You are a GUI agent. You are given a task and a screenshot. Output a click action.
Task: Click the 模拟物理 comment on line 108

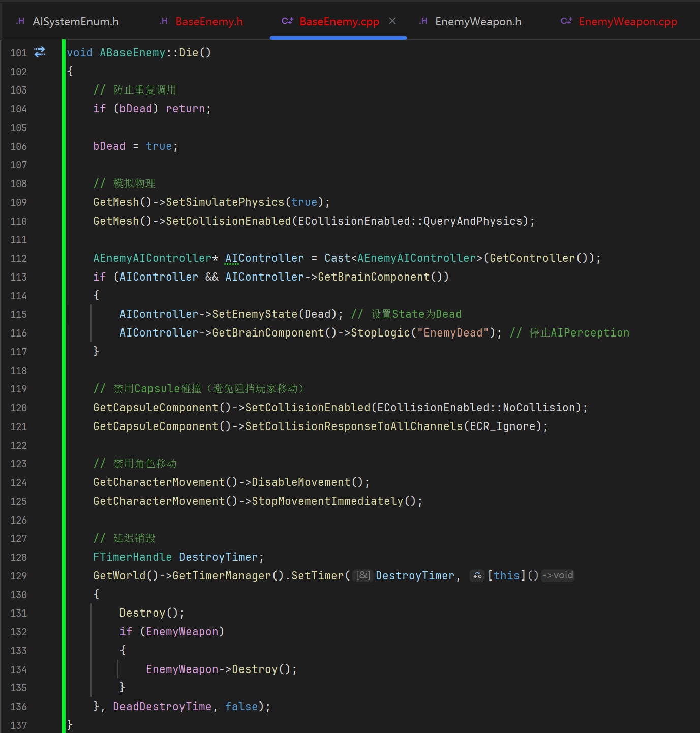124,184
